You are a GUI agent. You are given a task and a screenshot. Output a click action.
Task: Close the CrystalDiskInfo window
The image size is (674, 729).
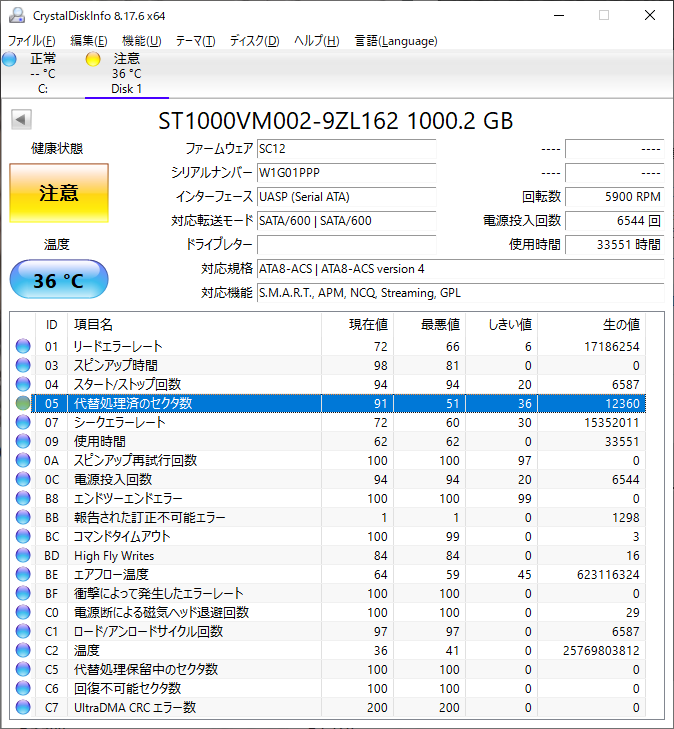coord(650,15)
